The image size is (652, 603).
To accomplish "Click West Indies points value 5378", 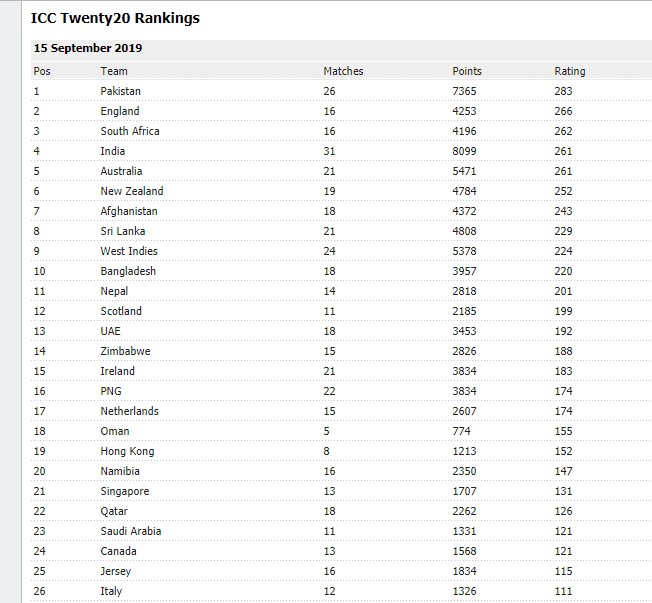I will coord(465,251).
